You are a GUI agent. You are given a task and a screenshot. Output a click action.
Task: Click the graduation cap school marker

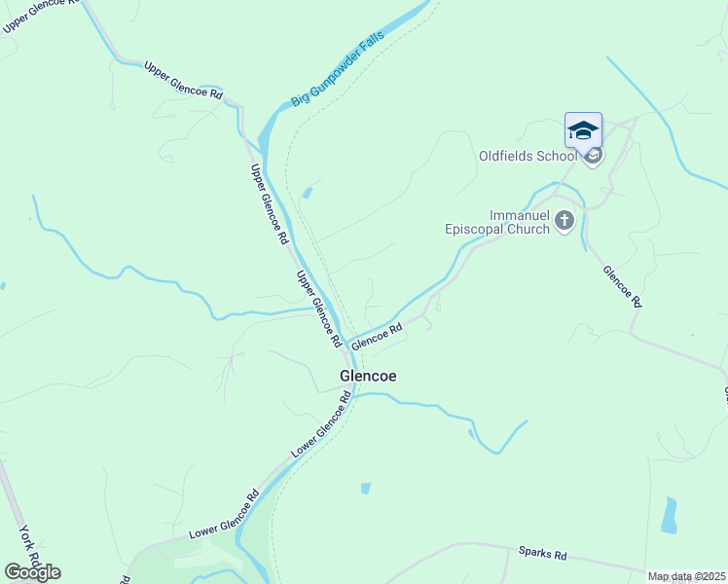(583, 132)
